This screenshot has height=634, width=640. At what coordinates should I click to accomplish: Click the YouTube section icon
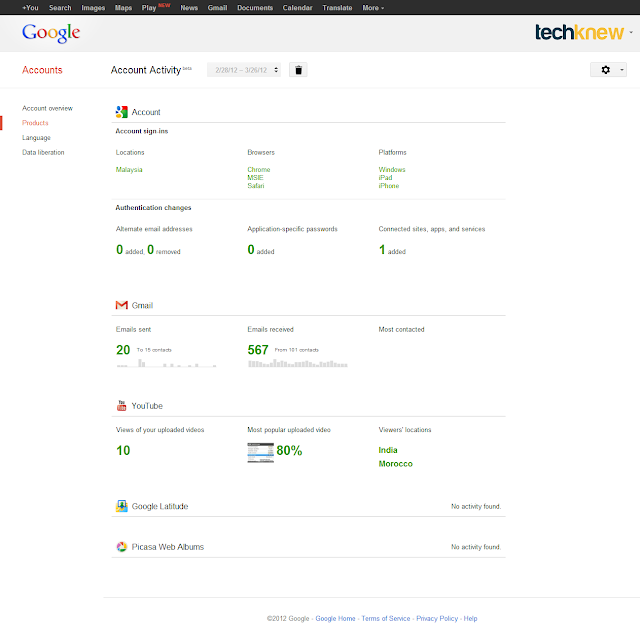pos(121,406)
